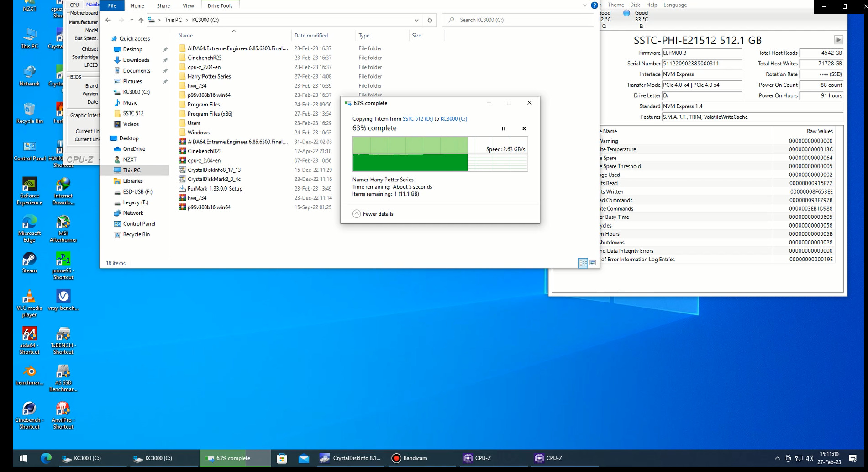Screen dimensions: 868x472
Task: Open the recent locations dropdown arrow
Action: [132, 20]
